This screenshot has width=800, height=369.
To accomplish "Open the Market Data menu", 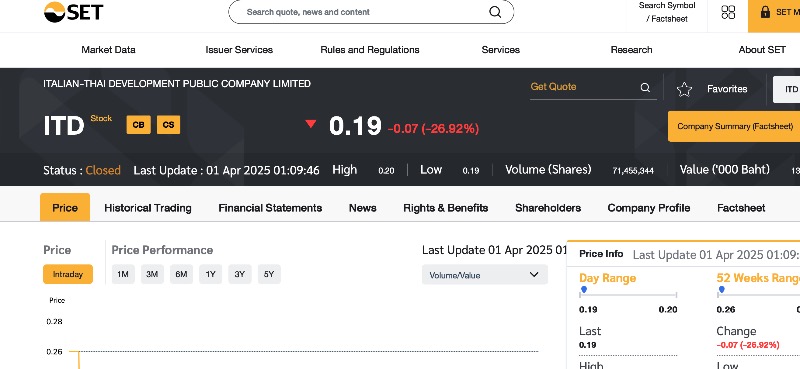I will tap(108, 50).
